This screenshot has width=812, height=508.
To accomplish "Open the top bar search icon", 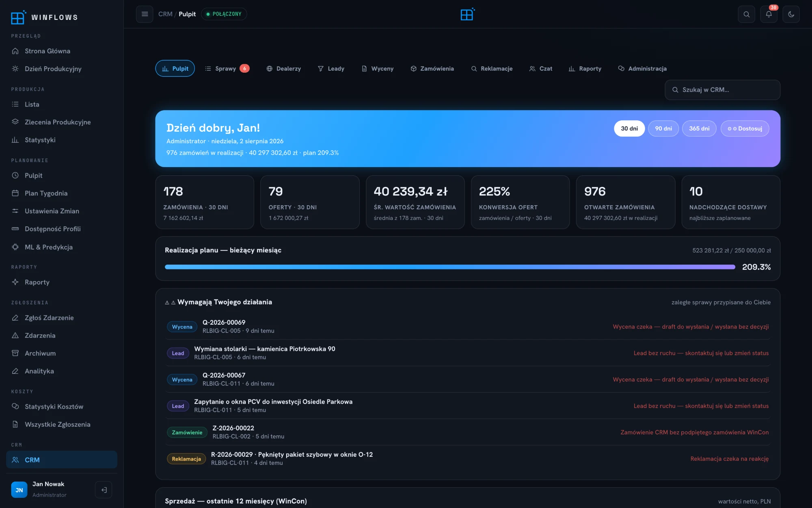I will 746,14.
